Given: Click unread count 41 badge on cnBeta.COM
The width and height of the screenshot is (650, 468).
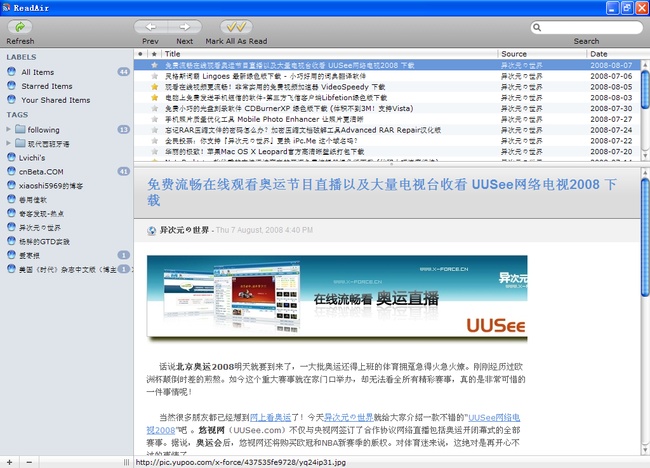Looking at the screenshot, I should click(x=124, y=172).
